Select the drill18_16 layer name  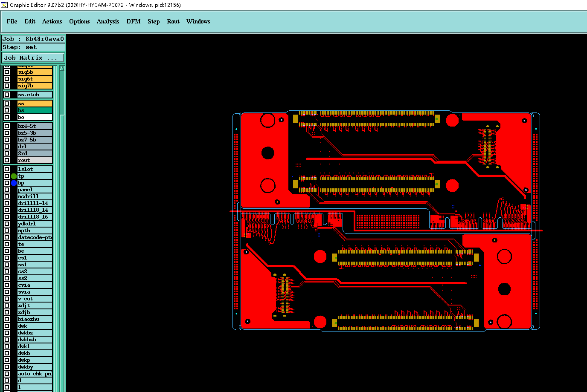tap(35, 217)
